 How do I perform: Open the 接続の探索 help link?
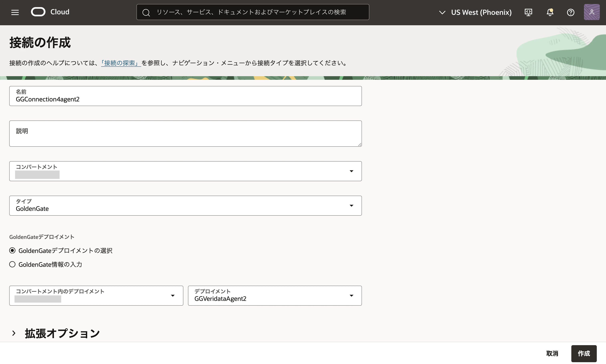[x=121, y=63]
